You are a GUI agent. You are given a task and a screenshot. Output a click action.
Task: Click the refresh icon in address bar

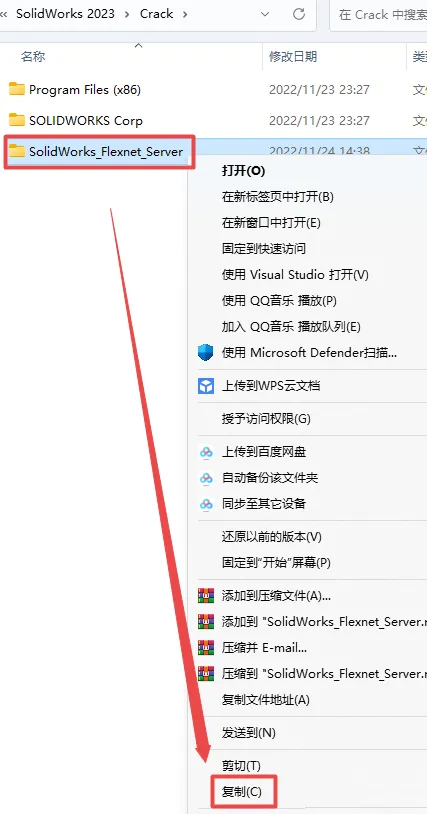[x=299, y=14]
